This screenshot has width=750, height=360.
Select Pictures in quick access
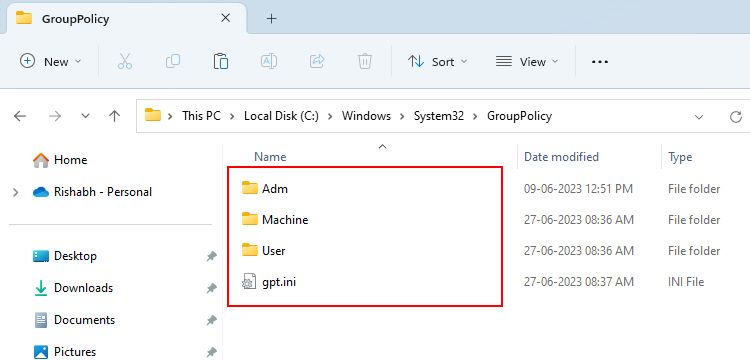pos(65,352)
